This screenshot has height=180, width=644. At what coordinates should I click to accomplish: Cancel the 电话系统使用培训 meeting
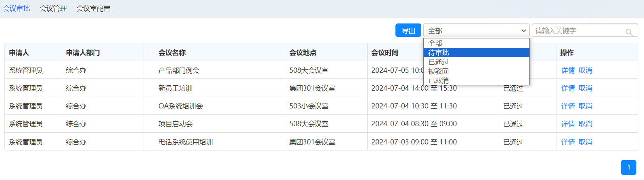(x=585, y=142)
